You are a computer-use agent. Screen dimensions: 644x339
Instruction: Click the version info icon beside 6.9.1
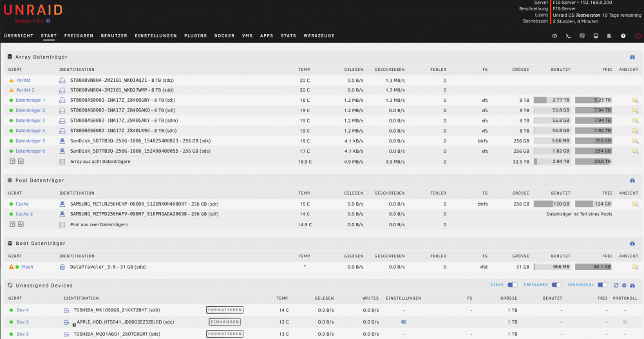48,21
